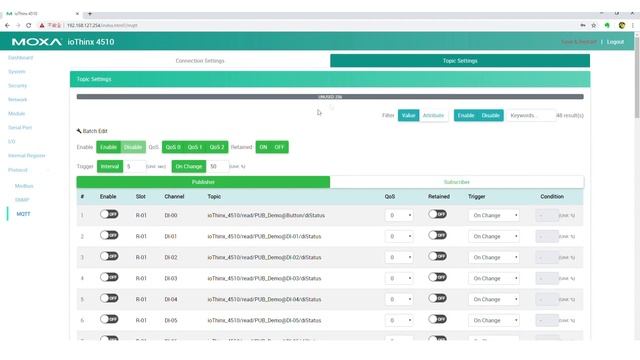640x360 pixels.
Task: Filter by Attribute button
Action: (433, 116)
